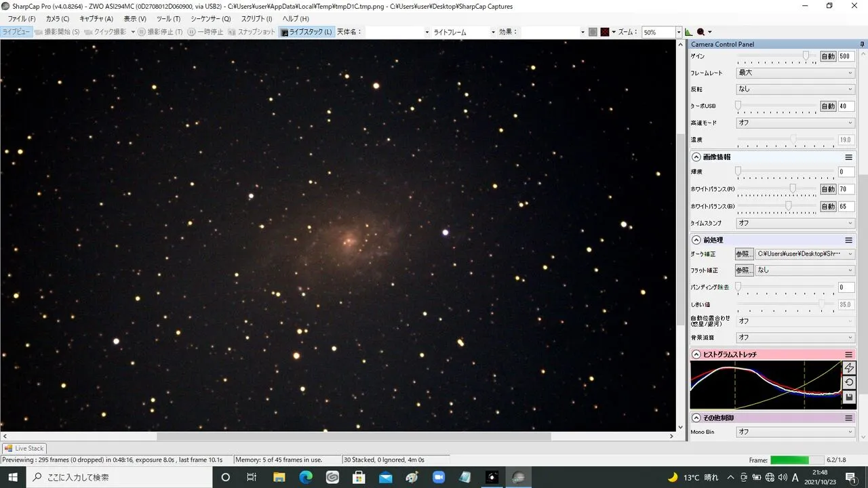Toggle the ライブスタック (L) button

tap(307, 32)
